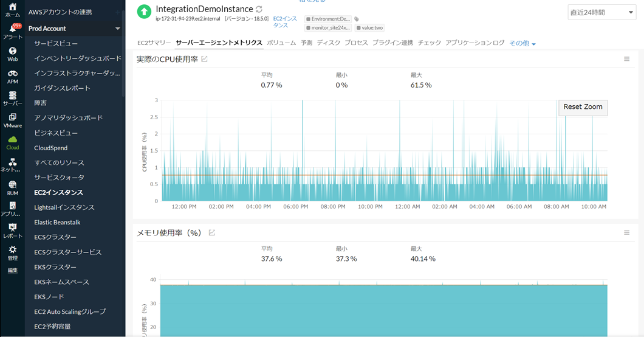The width and height of the screenshot is (644, 337).
Task: Open CPU usage chart in pop-out view
Action: tap(204, 59)
